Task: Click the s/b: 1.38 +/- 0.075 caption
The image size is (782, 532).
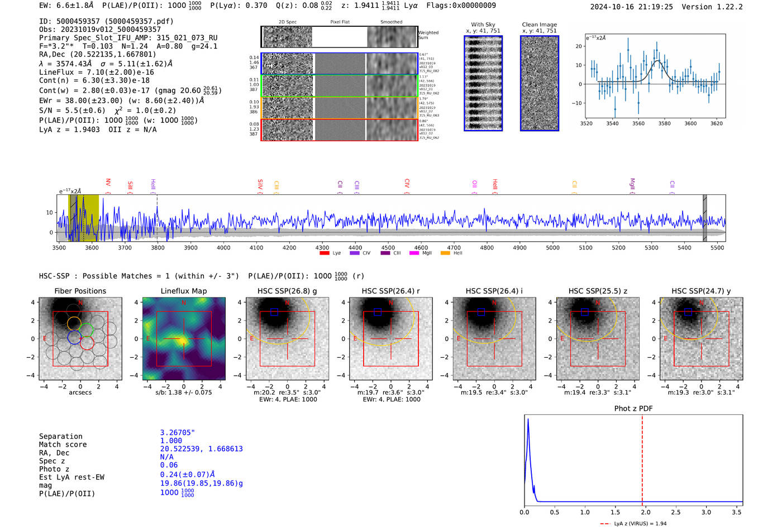Action: pyautogui.click(x=184, y=392)
